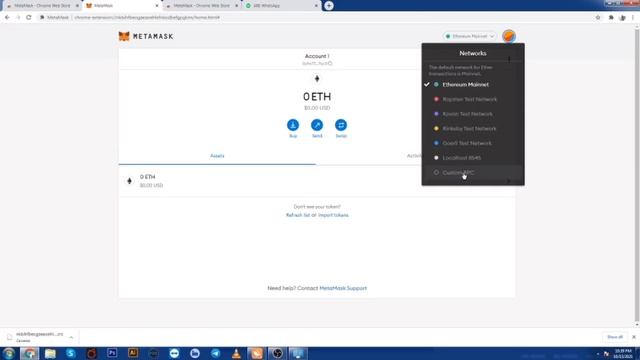Open Photoshop from the taskbar
The image size is (640, 360).
[x=112, y=353]
